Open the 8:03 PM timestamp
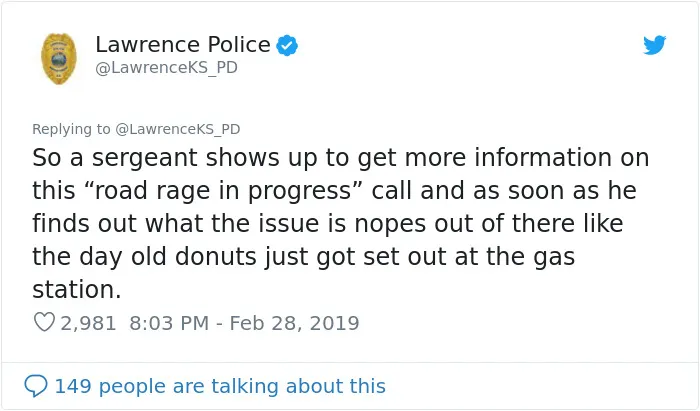 point(169,323)
